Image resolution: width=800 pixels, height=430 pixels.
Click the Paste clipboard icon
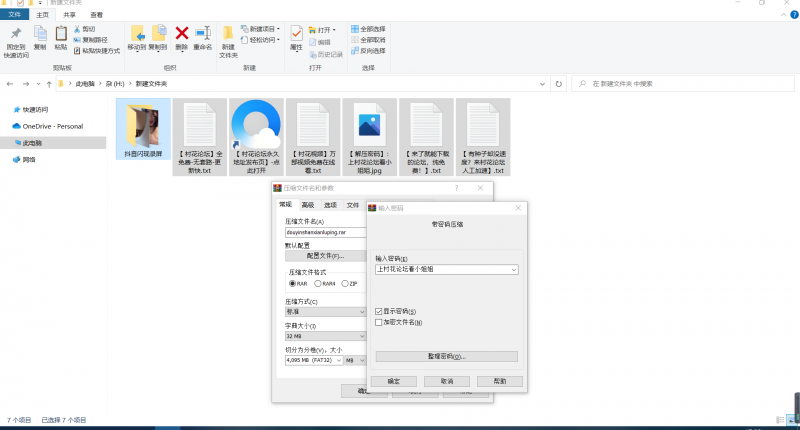pyautogui.click(x=61, y=36)
